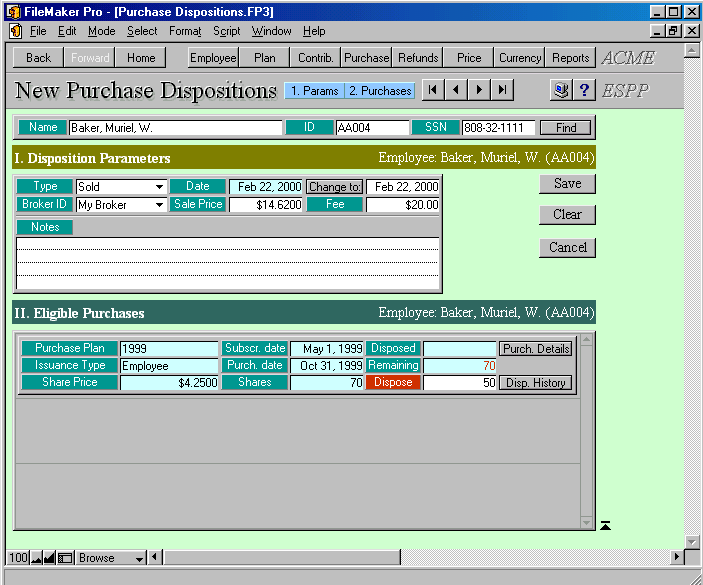Click the window vertical scrollbar up arrow
Viewport: 703px width, 585px height.
tap(692, 51)
